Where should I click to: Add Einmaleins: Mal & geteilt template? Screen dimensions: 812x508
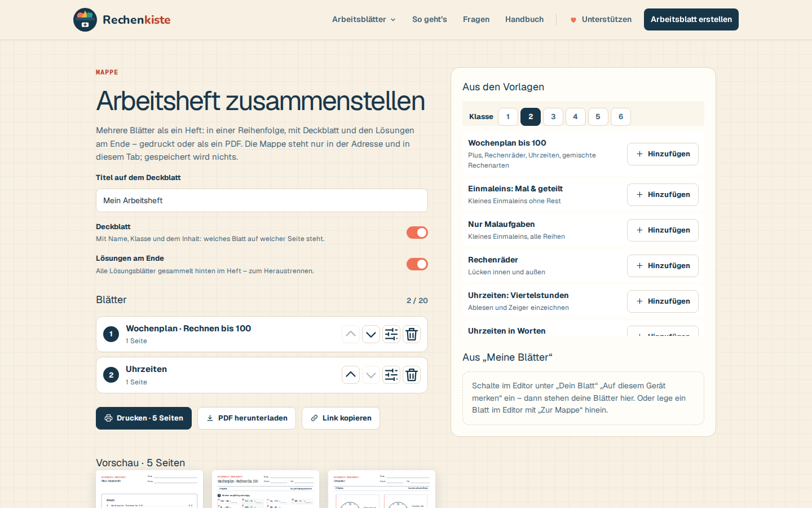pyautogui.click(x=663, y=195)
